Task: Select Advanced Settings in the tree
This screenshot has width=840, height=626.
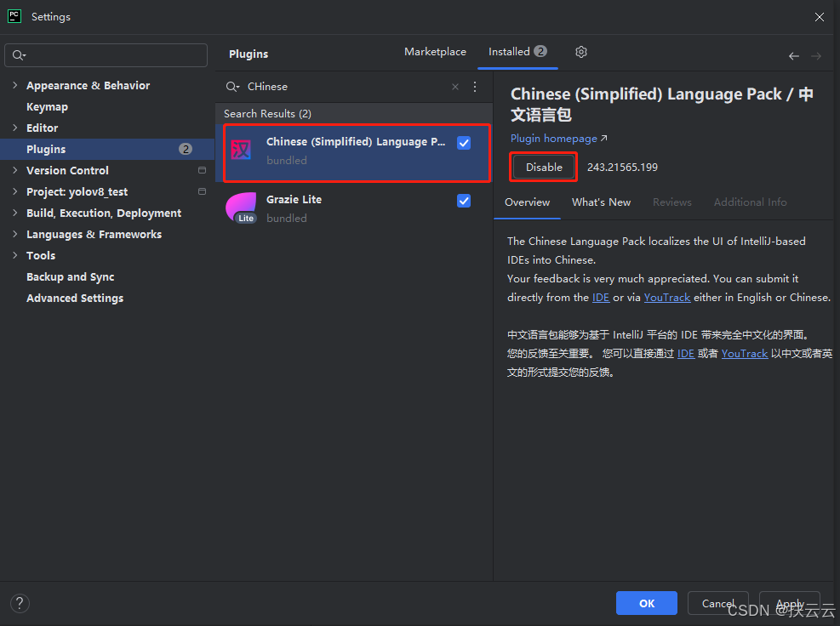Action: click(x=75, y=298)
